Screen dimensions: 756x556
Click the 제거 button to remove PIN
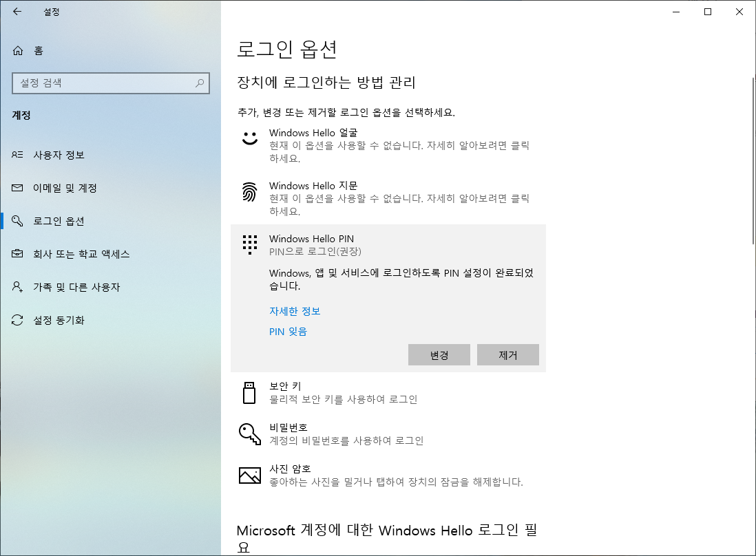pyautogui.click(x=507, y=354)
